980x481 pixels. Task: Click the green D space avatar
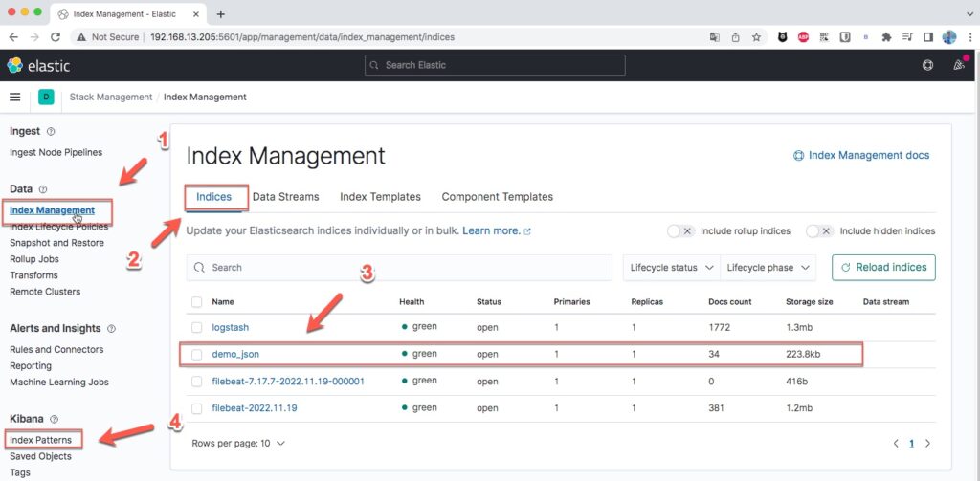point(46,97)
